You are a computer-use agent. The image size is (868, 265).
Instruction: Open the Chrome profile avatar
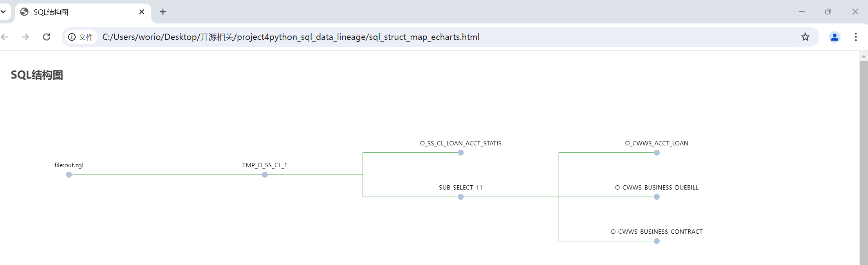(x=834, y=37)
